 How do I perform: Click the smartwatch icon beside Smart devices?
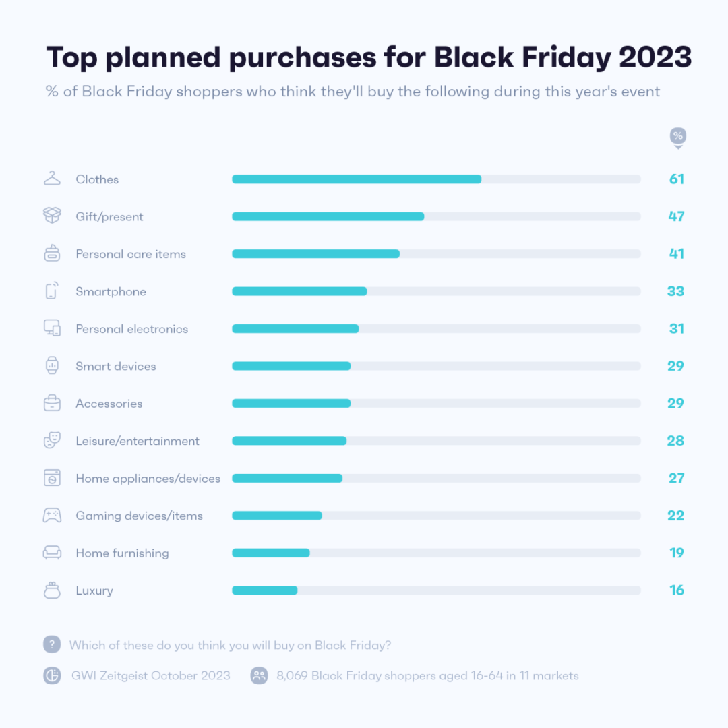[52, 365]
